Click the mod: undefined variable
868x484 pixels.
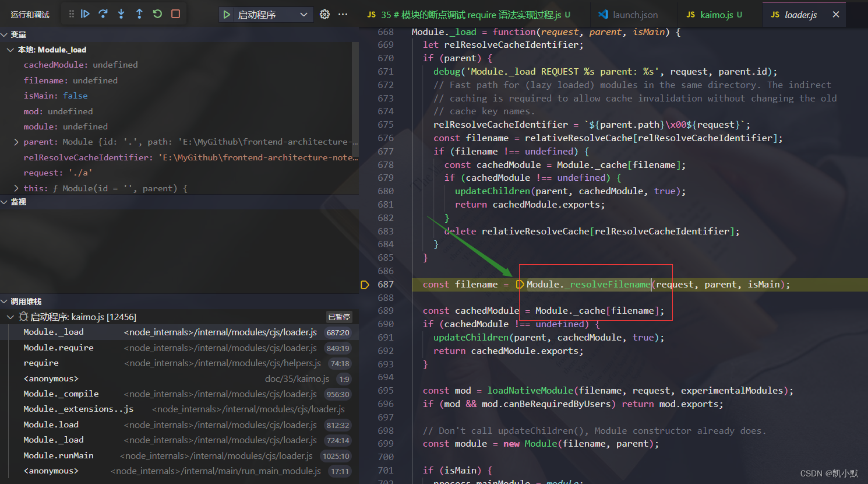click(x=176, y=111)
